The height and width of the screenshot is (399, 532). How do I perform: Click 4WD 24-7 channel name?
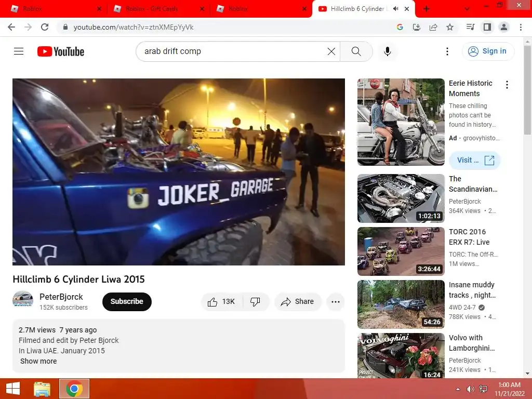pyautogui.click(x=462, y=308)
